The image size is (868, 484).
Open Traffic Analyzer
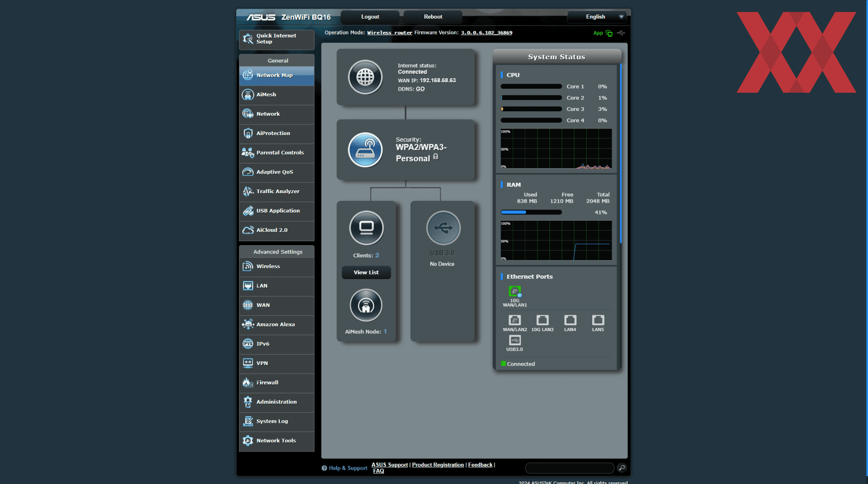tap(277, 192)
